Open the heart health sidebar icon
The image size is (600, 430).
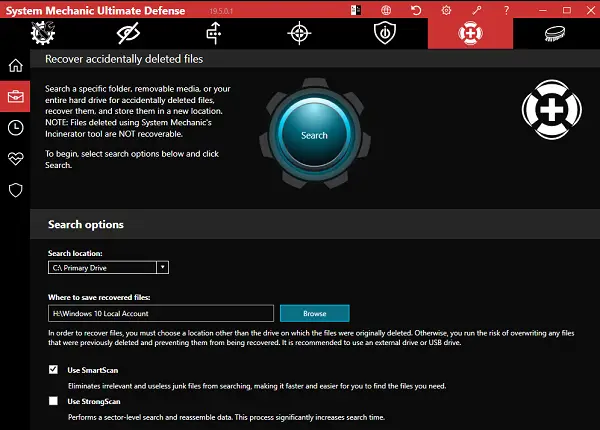pos(15,159)
